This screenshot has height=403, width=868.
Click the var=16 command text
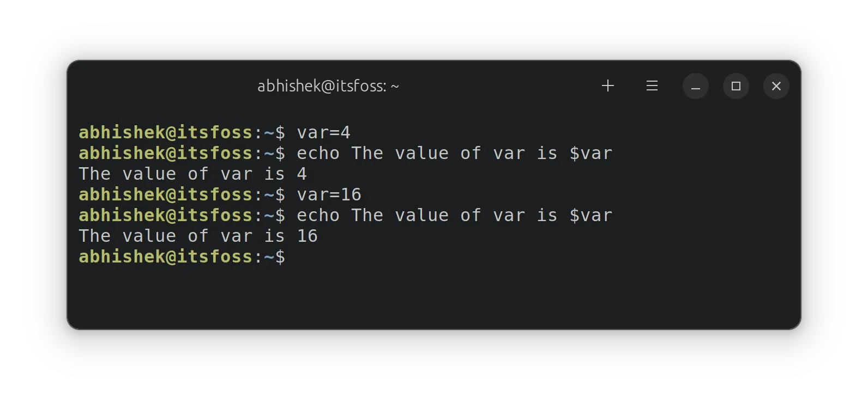point(329,194)
